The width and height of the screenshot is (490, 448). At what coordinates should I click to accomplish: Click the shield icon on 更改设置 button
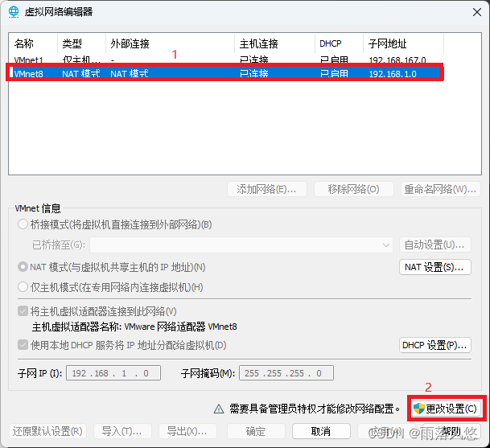tap(418, 409)
